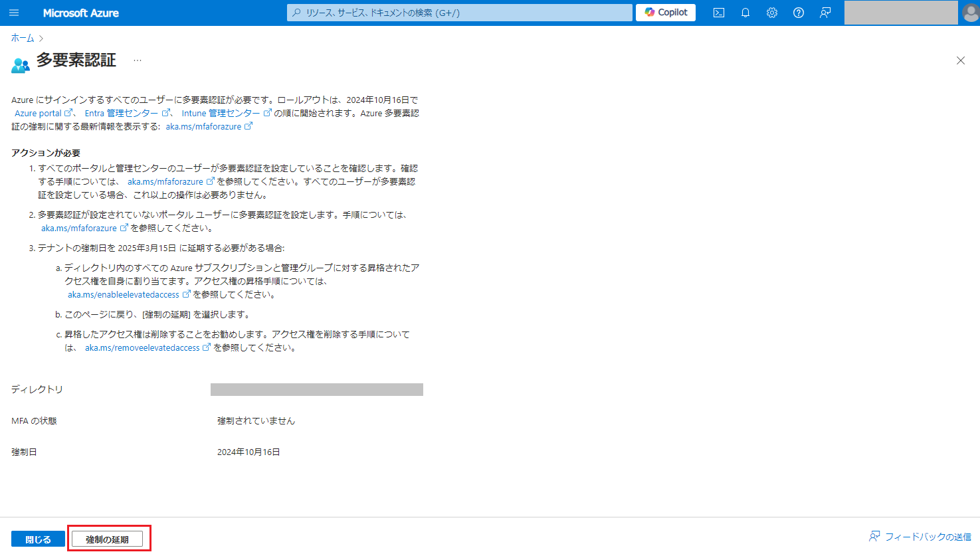Image resolution: width=980 pixels, height=556 pixels.
Task: Launch Copilot from the top bar
Action: coord(664,12)
